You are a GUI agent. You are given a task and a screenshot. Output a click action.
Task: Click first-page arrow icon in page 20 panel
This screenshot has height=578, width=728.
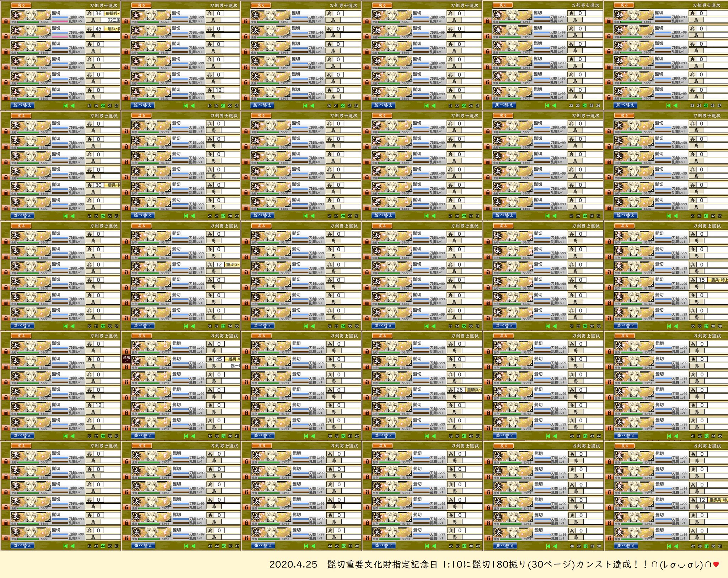coord(65,106)
